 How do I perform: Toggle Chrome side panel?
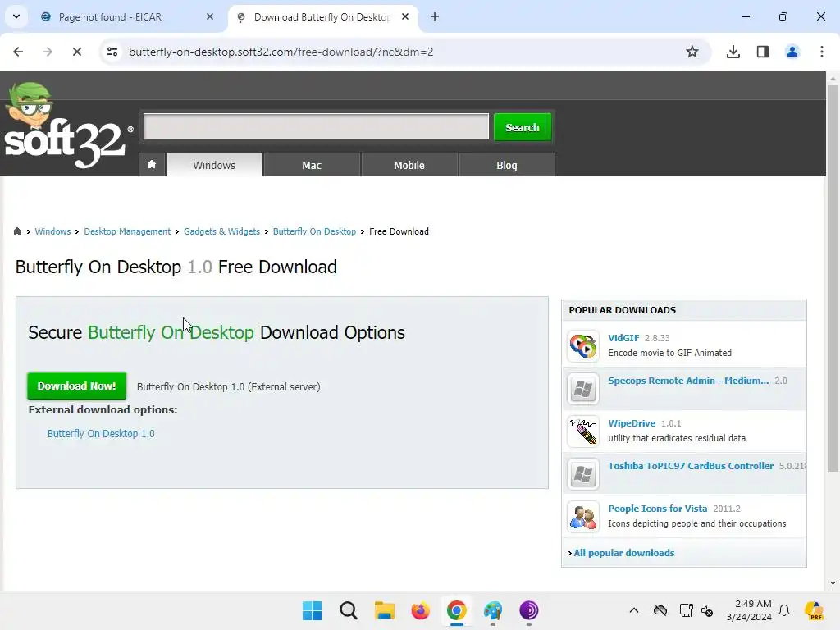tap(763, 52)
